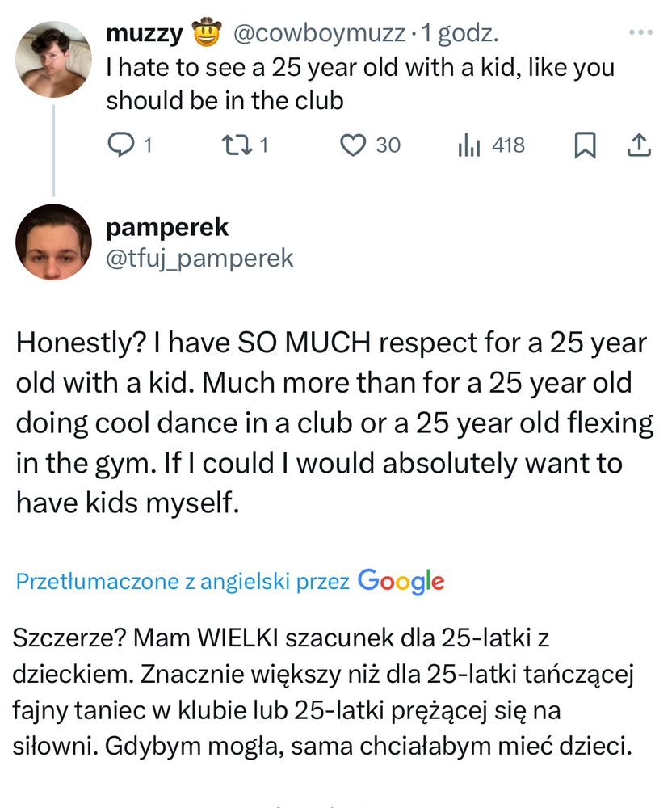Like muzzy's tweet with the heart icon
Viewport: 672px width, 808px height.
(x=353, y=145)
